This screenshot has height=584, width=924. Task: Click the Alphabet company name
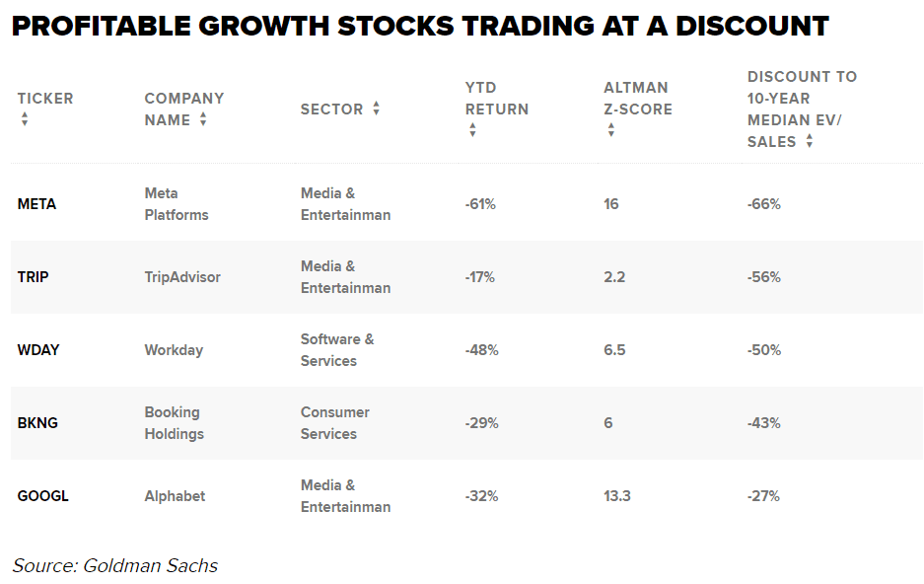click(x=175, y=496)
